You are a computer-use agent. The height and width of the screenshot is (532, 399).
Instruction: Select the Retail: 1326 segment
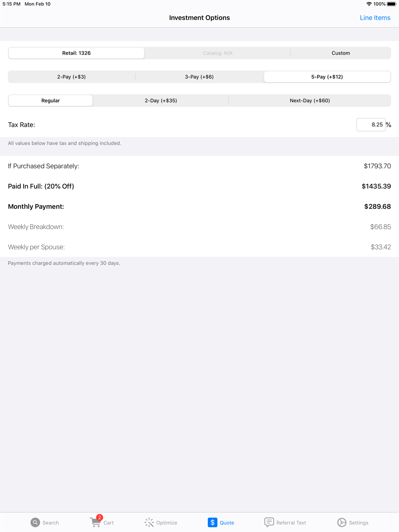(x=76, y=53)
